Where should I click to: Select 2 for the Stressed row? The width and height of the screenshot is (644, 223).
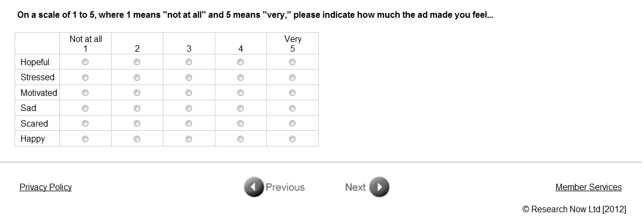click(x=137, y=78)
